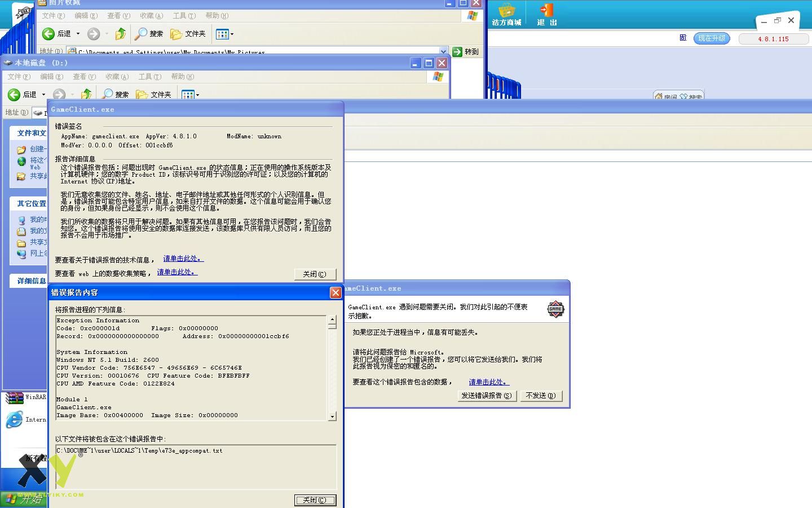Viewport: 812px width, 508px height.
Task: Click the bottom 关闭 button in report contents
Action: pyautogui.click(x=315, y=500)
